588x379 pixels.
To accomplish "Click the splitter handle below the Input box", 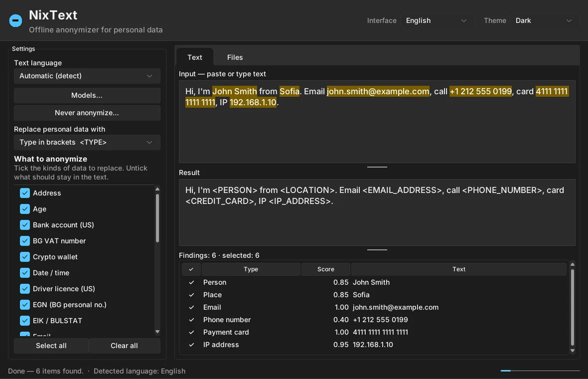I will pos(377,167).
